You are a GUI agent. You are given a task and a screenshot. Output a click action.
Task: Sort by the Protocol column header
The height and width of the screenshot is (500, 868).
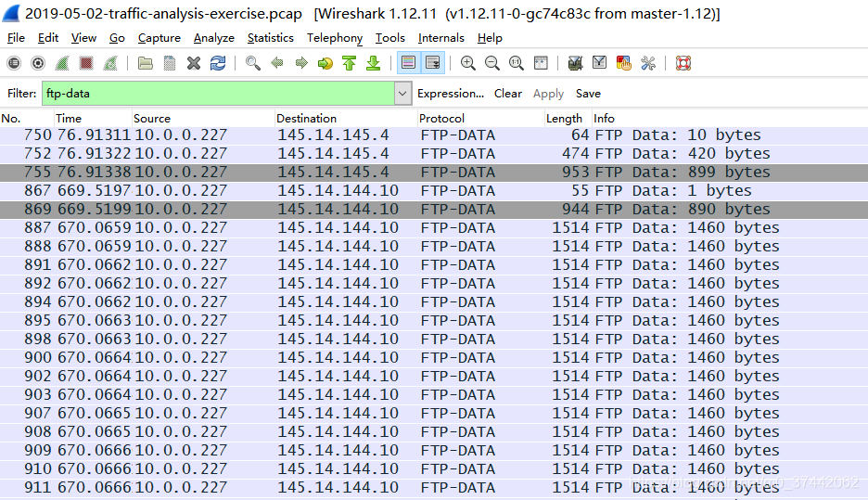pyautogui.click(x=480, y=119)
